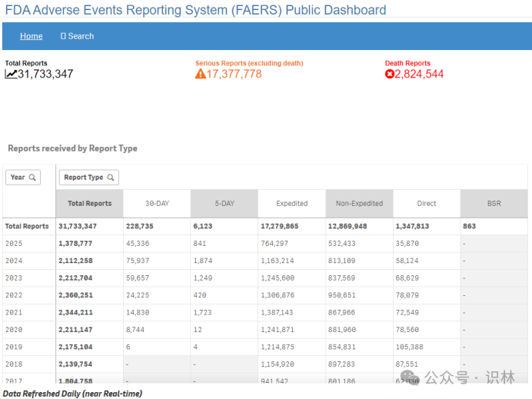Viewport: 532px width, 399px height.
Task: Click 2025 30-DAY value 45,336
Action: tap(138, 244)
